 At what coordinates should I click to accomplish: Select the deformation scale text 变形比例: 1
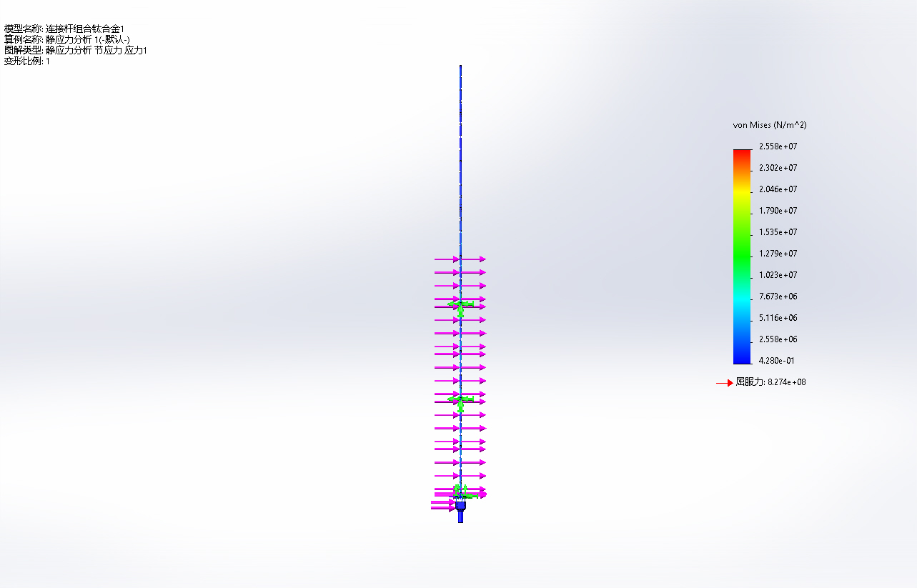point(27,61)
